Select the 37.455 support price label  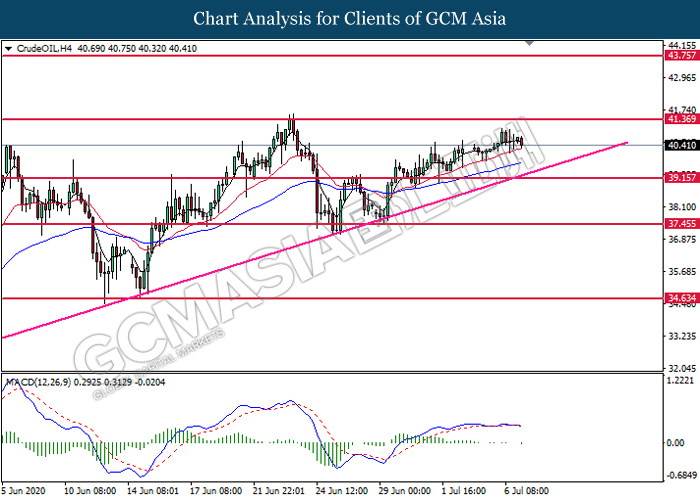[682, 224]
